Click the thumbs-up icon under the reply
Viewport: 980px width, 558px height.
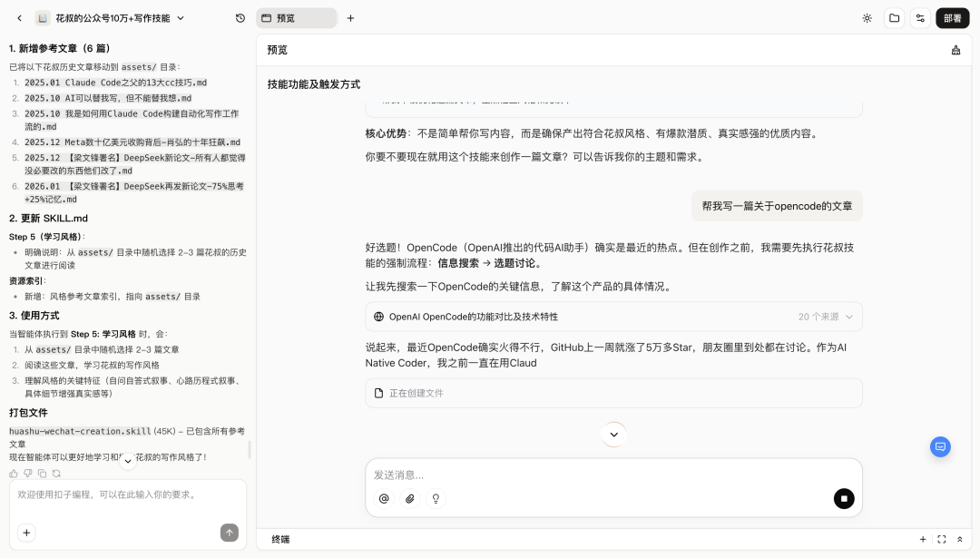tap(14, 474)
